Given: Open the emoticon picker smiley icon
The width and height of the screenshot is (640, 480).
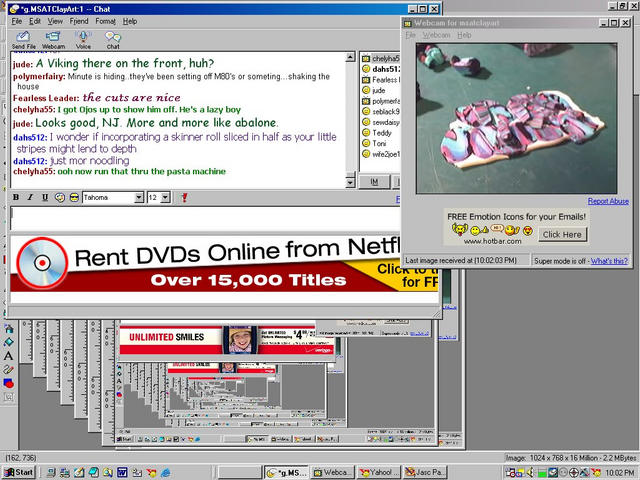Looking at the screenshot, I should [60, 198].
